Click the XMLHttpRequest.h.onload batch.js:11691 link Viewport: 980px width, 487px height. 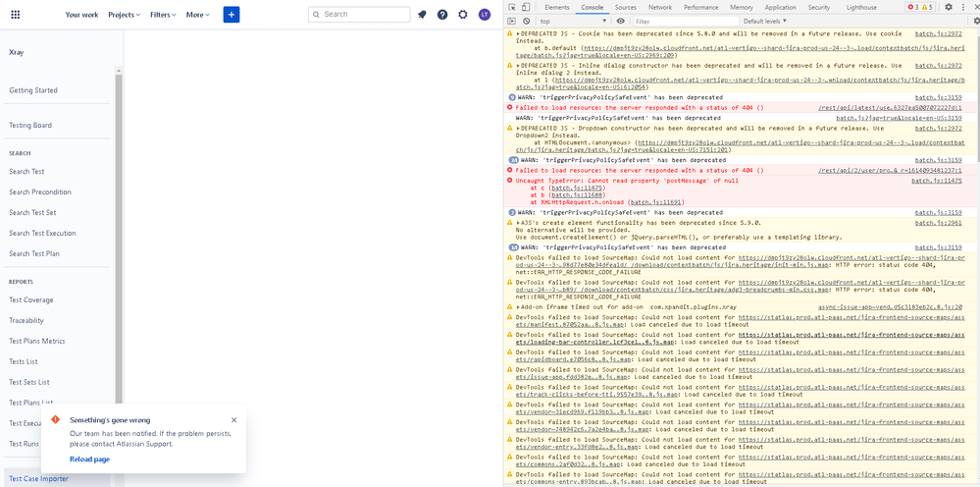tap(657, 202)
